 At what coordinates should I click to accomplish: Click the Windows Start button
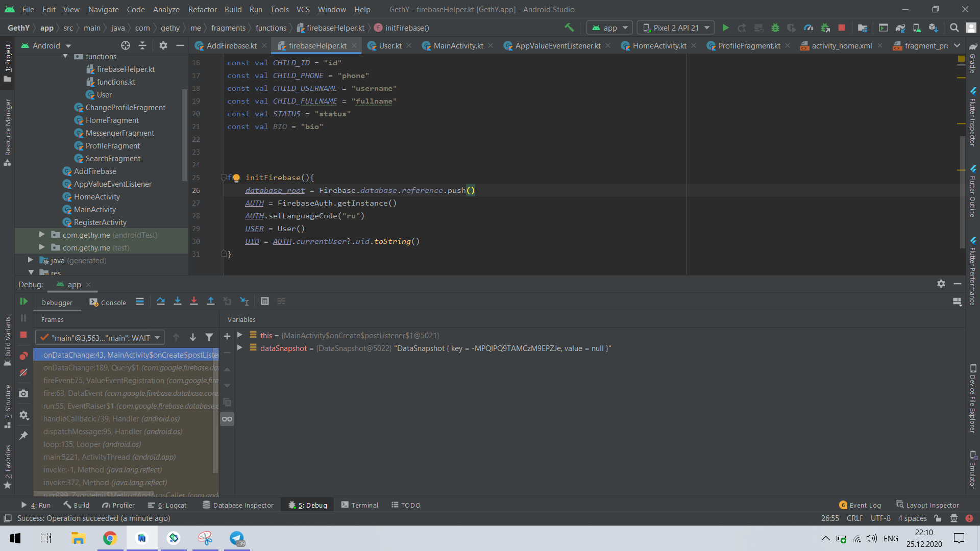pyautogui.click(x=15, y=538)
